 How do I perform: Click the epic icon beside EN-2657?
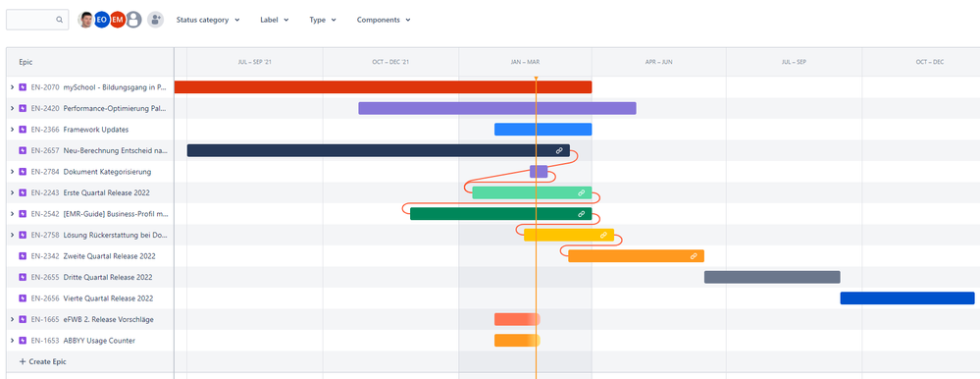point(24,151)
